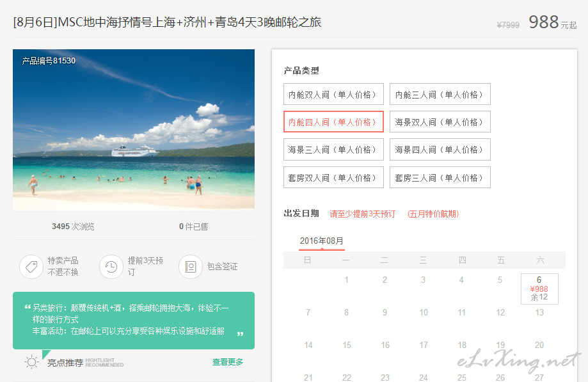Pick 套房双人间（单人价格） suite option
Screen dimensions: 588x382
(x=333, y=177)
